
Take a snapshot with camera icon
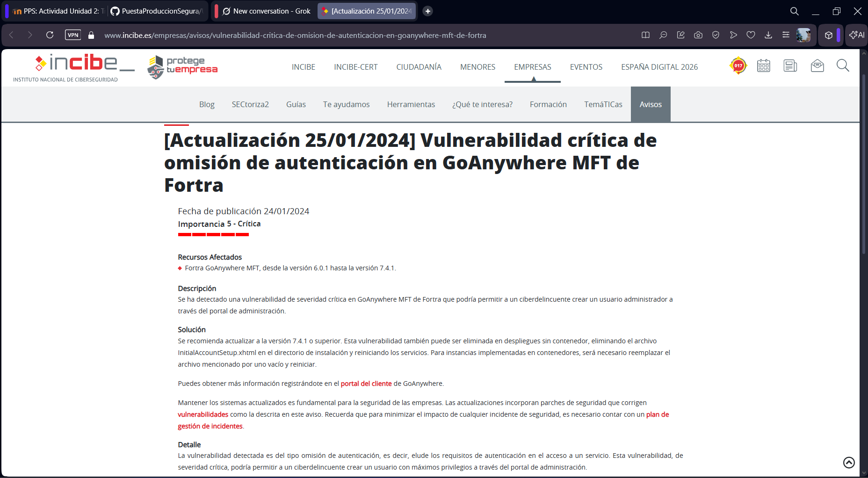coord(698,35)
